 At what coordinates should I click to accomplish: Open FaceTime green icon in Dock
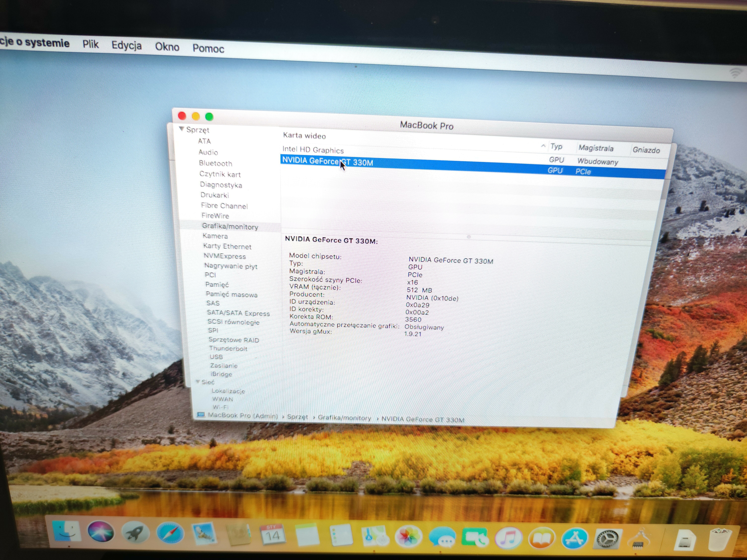(475, 537)
